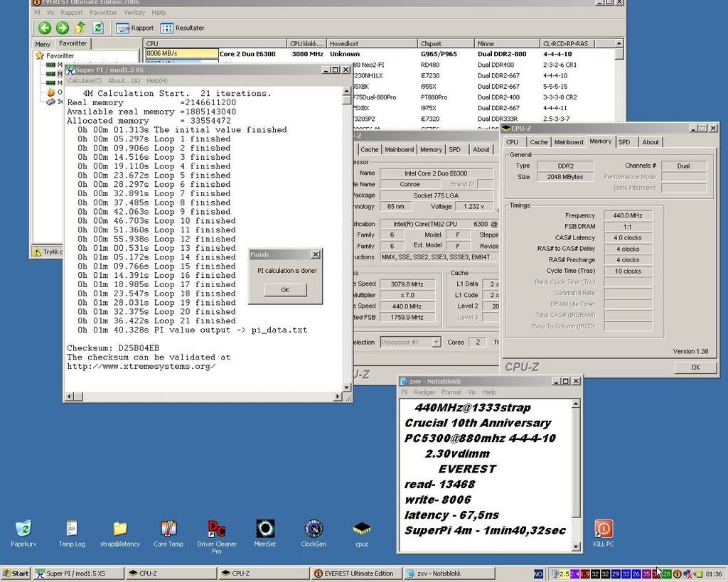
Task: Switch to Favoritter tab in EVEREST sidebar
Action: coord(73,43)
